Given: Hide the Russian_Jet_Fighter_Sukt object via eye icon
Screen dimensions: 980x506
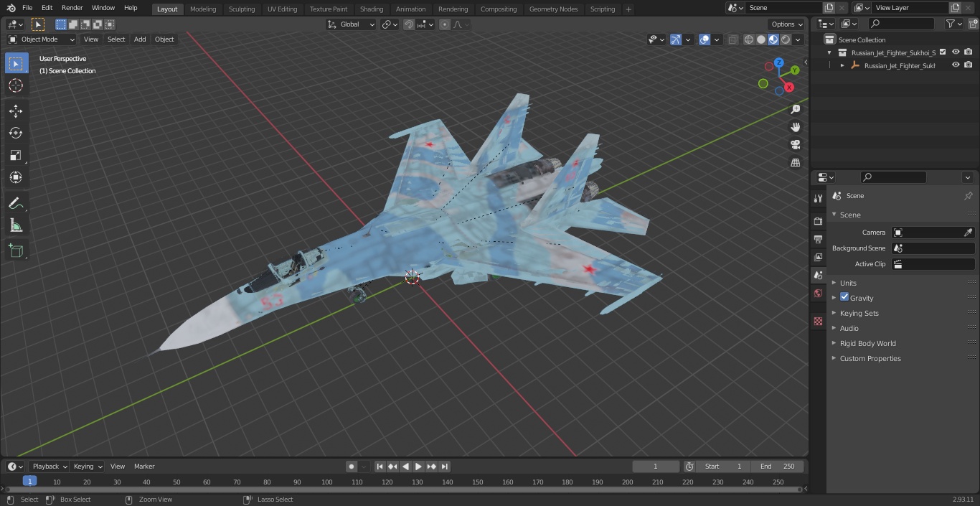Looking at the screenshot, I should pyautogui.click(x=956, y=65).
